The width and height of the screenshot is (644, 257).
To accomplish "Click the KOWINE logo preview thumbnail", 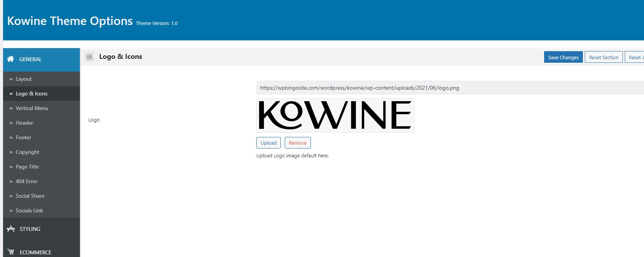I will tap(335, 115).
